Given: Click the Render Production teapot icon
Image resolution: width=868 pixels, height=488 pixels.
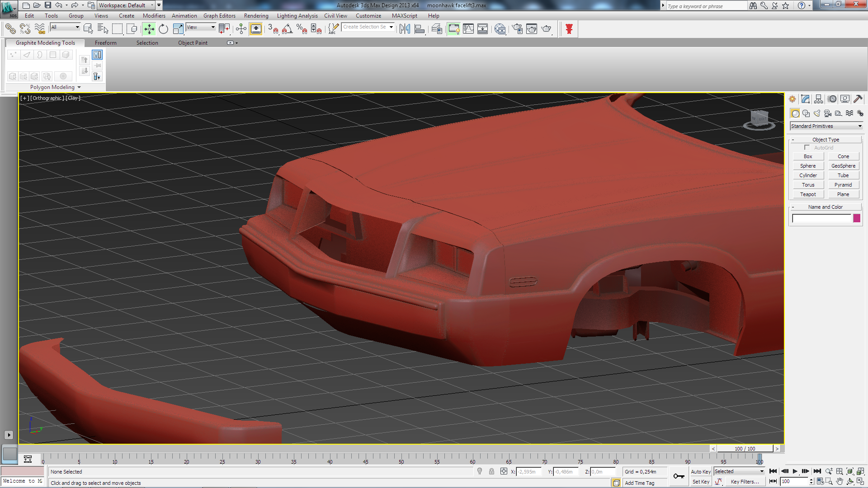Looking at the screenshot, I should pyautogui.click(x=547, y=29).
